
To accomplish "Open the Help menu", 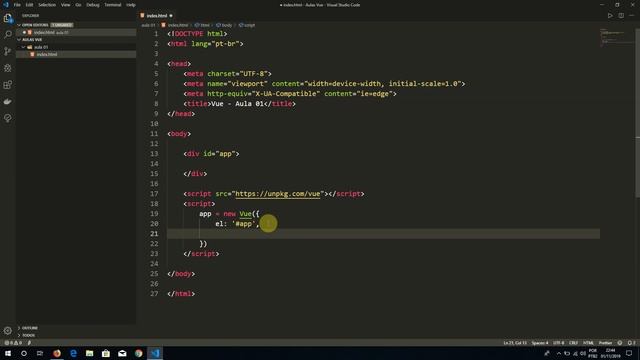I will (x=131, y=5).
